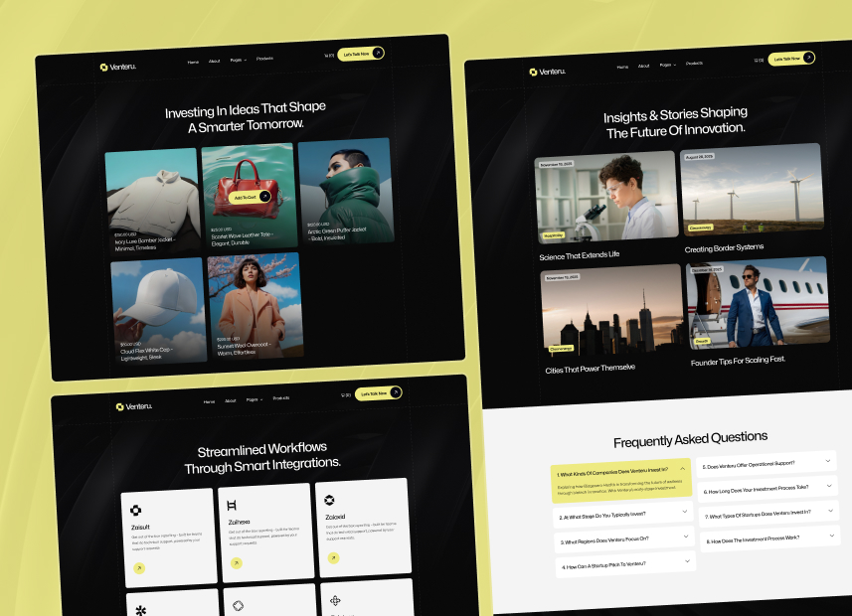Select the Zaloxid circular integration icon
Viewport: 852px width, 616px height.
(328, 500)
